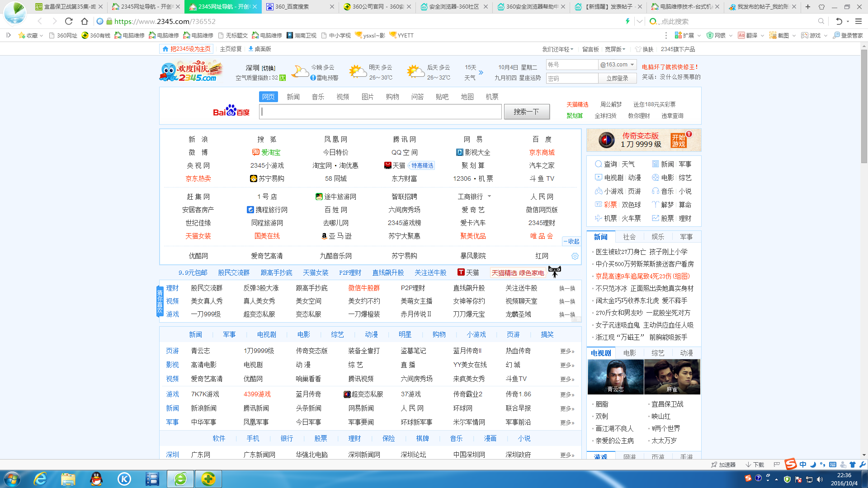Image resolution: width=868 pixels, height=488 pixels.
Task: Open the 京东商城 link
Action: click(x=542, y=152)
